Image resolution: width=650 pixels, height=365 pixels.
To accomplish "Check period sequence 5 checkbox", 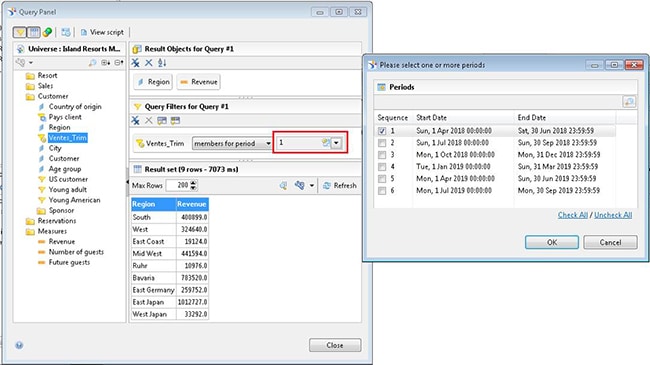I will [x=382, y=179].
